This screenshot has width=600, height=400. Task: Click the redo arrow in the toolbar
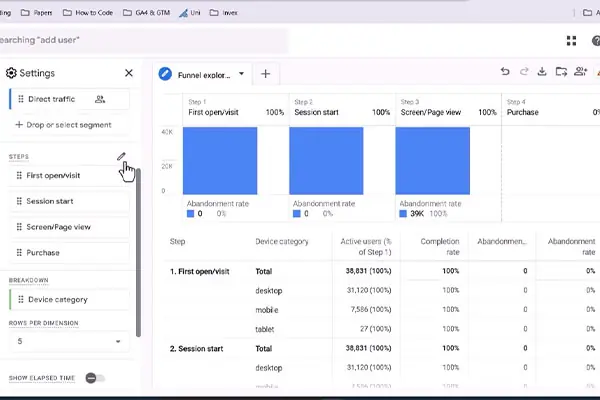[x=524, y=72]
